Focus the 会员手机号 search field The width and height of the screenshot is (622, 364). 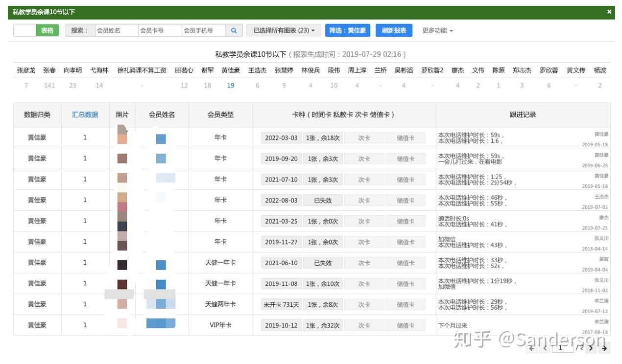(204, 30)
